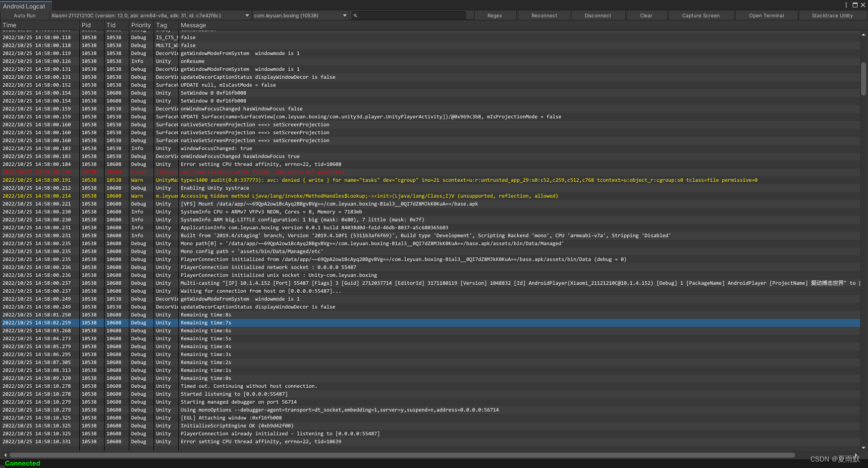The image size is (868, 468).
Task: Open the Xiaomi device selection dropdown
Action: 151,16
